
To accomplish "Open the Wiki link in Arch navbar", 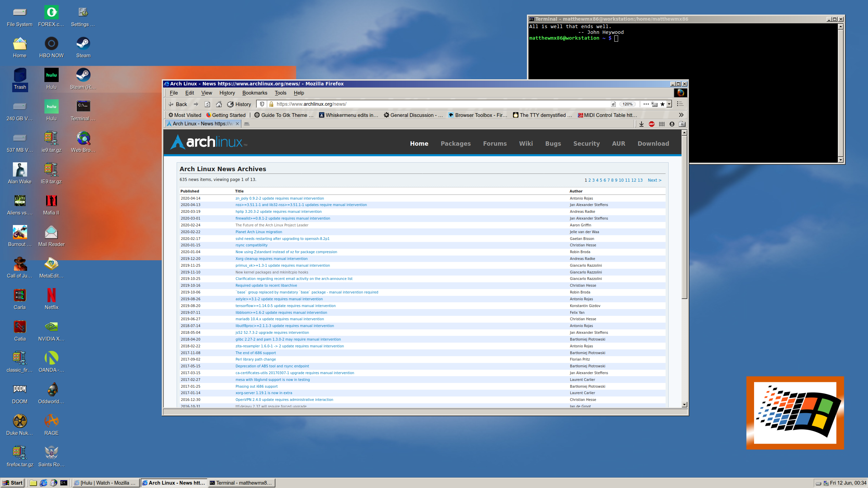I will [526, 143].
